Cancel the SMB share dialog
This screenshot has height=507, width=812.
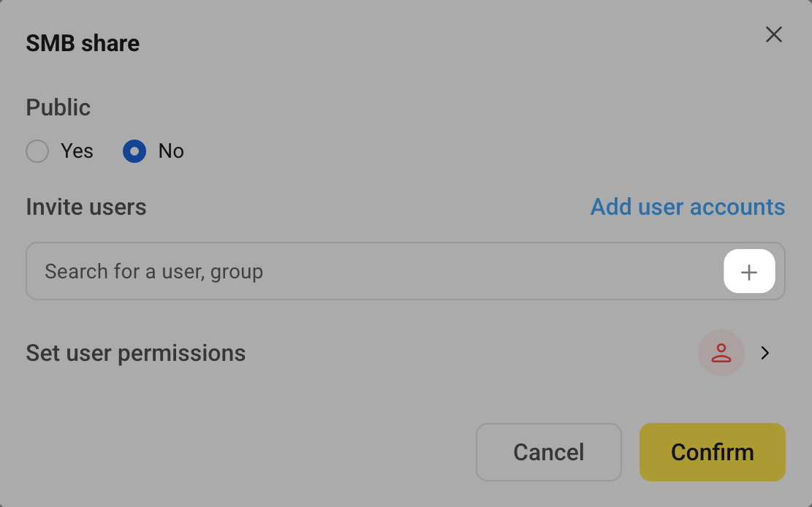[548, 452]
